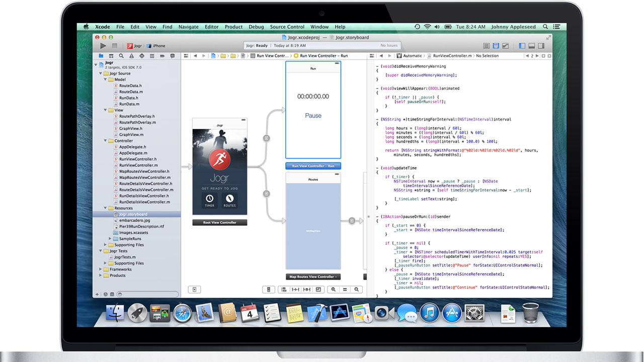Open the project navigator folder icon
644x362 pixels.
101,56
